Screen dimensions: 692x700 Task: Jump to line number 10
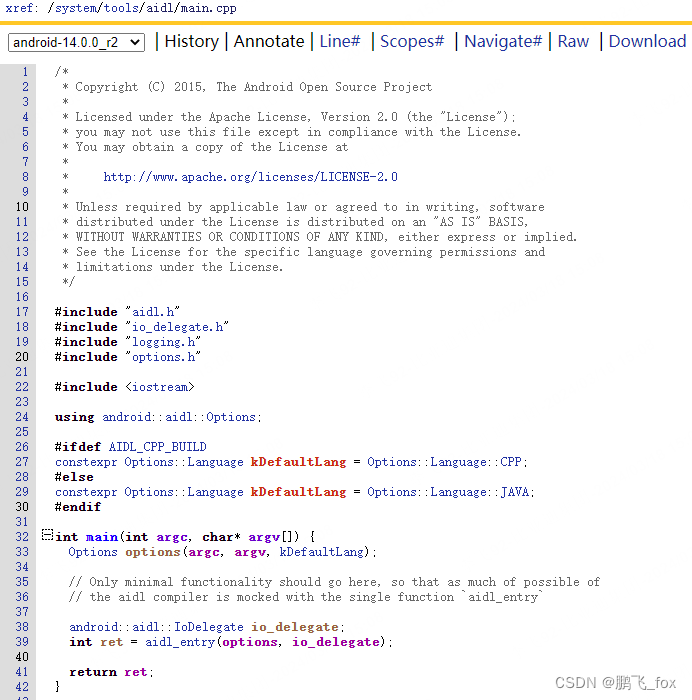point(22,207)
